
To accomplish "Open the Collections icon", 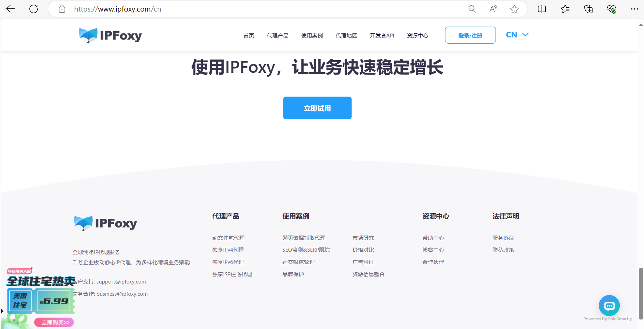I will tap(588, 9).
